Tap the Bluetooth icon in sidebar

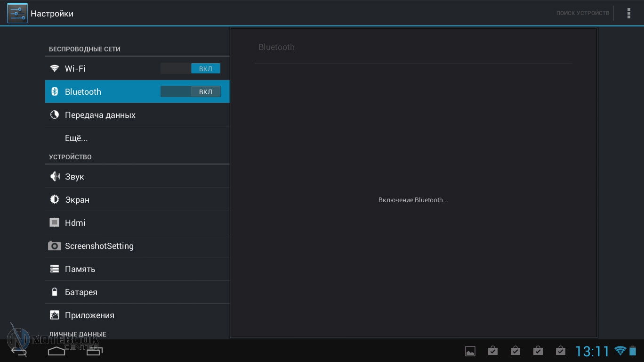(55, 91)
